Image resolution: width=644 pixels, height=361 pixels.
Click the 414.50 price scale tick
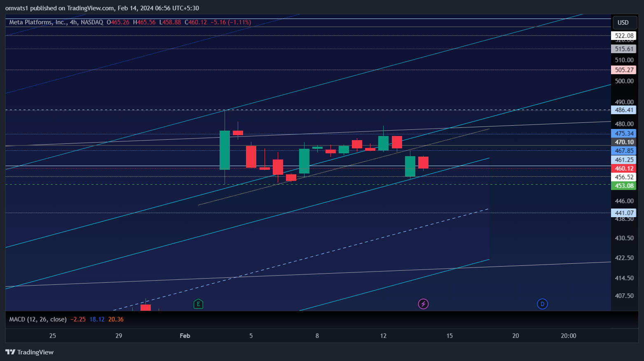[x=624, y=278]
